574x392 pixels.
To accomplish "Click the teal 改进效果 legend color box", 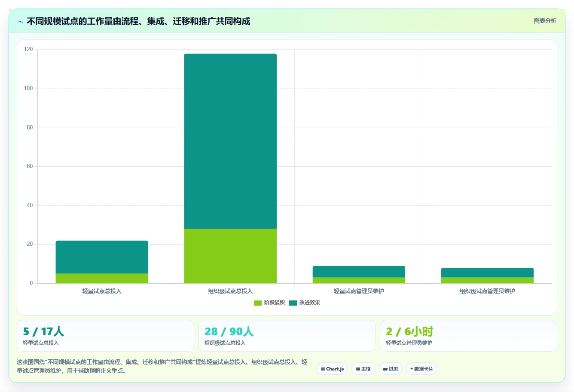I will [293, 303].
